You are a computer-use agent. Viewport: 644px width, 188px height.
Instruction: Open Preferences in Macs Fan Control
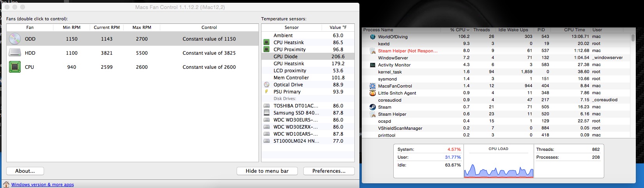click(328, 171)
